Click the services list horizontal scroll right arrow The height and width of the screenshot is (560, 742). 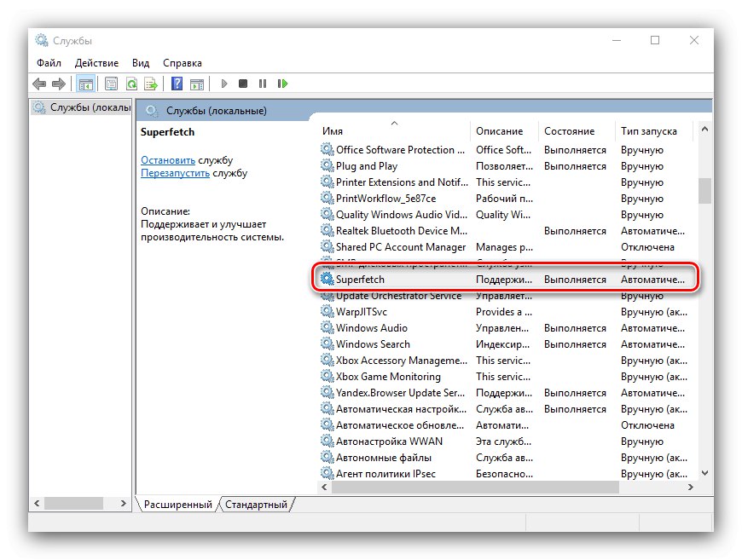(x=691, y=487)
